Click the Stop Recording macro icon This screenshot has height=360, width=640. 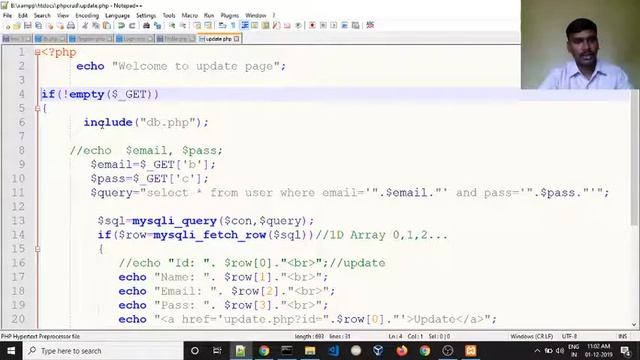point(323,26)
